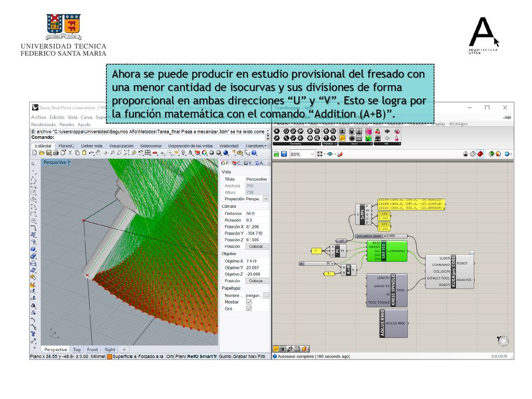Select the pointer arrow tool in Rhino sidebar
This screenshot has height=399, width=532.
click(33, 164)
